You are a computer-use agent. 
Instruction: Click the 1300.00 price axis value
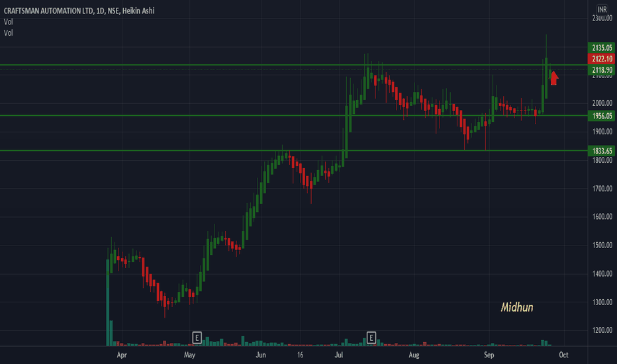click(602, 302)
